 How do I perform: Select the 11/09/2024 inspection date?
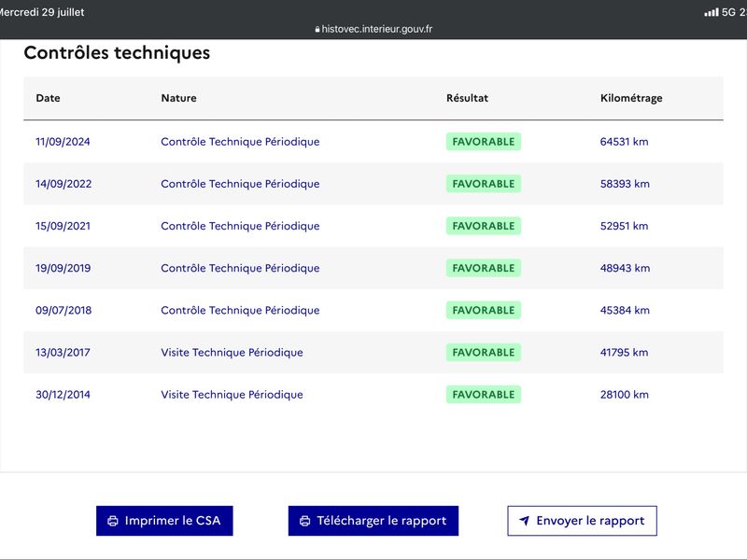63,142
